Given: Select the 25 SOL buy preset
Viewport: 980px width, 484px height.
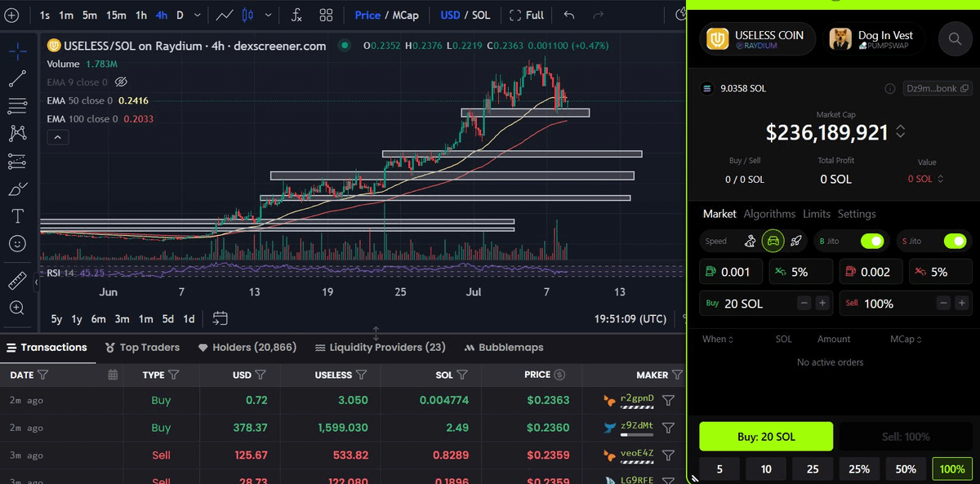Looking at the screenshot, I should [x=813, y=469].
